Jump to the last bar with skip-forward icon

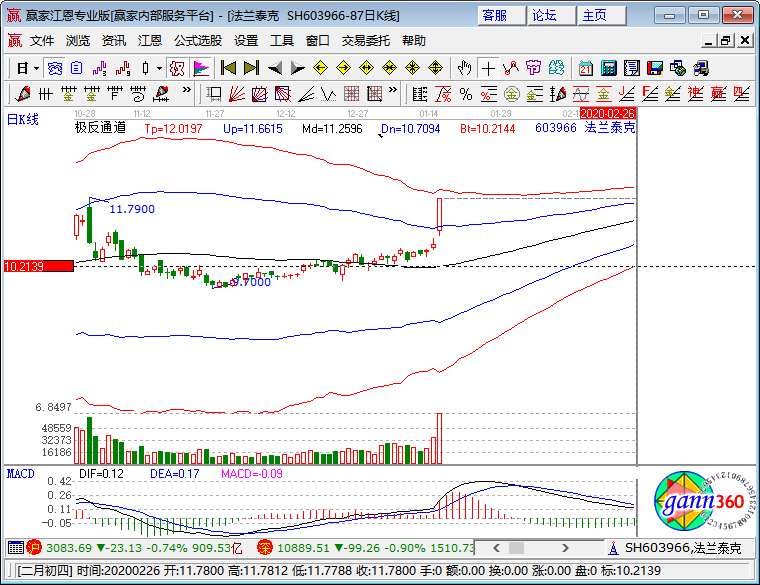[251, 68]
